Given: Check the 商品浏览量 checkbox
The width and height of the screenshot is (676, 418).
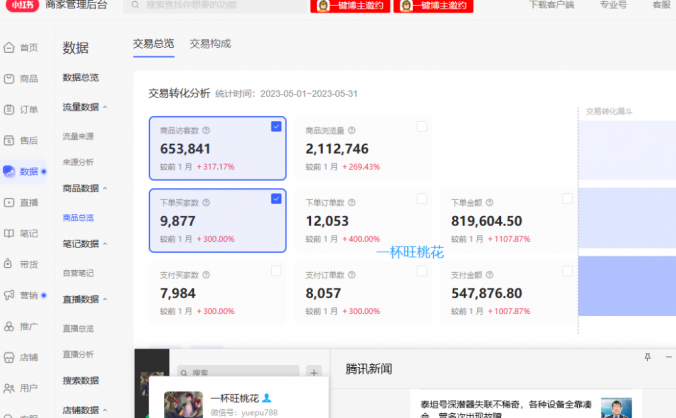Looking at the screenshot, I should coord(422,127).
